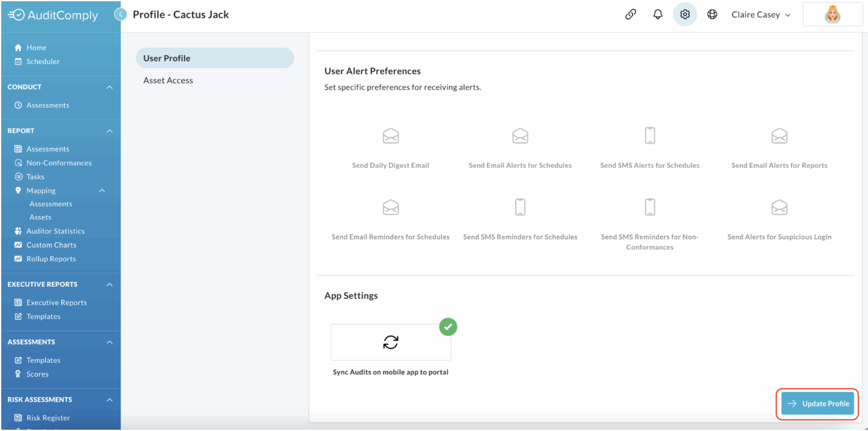
Task: Open the settings gear icon
Action: [685, 15]
